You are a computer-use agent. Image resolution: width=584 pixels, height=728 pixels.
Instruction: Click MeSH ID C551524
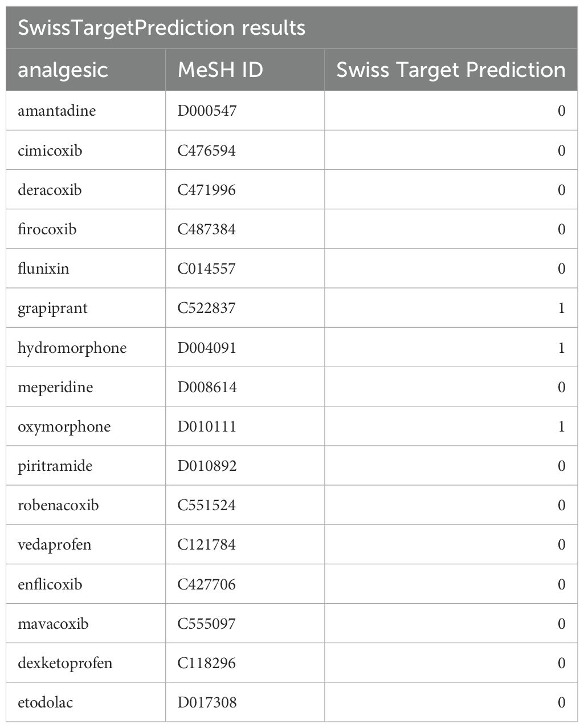pyautogui.click(x=206, y=505)
